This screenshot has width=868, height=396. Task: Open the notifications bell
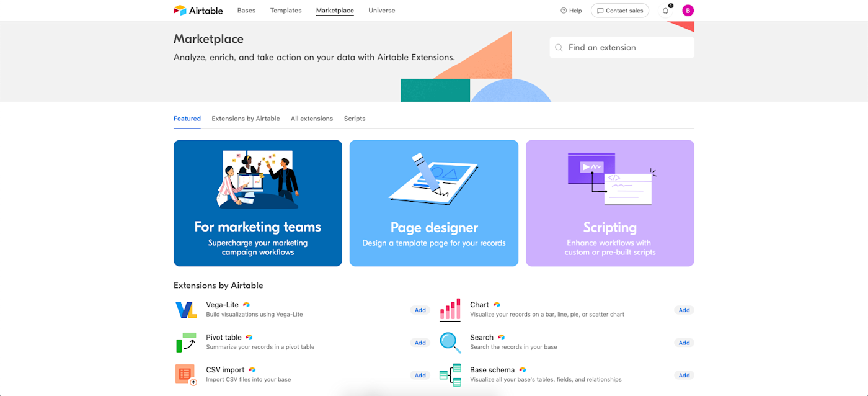(x=666, y=11)
